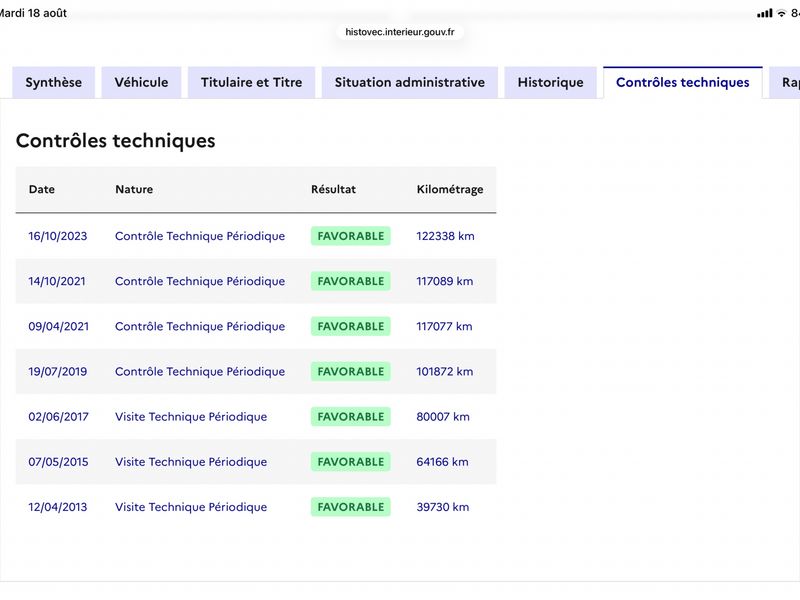Tap the histovec.interieur.gouv.fr address bar

coord(399,32)
